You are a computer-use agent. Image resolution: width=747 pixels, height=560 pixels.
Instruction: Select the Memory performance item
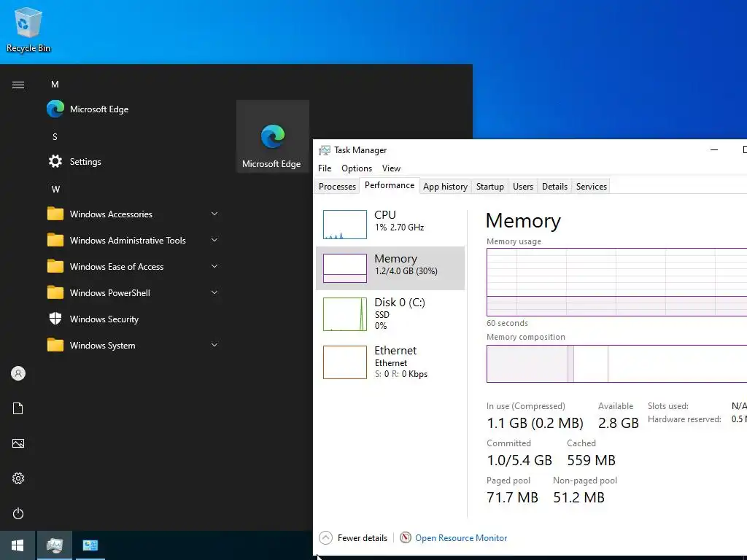(390, 268)
